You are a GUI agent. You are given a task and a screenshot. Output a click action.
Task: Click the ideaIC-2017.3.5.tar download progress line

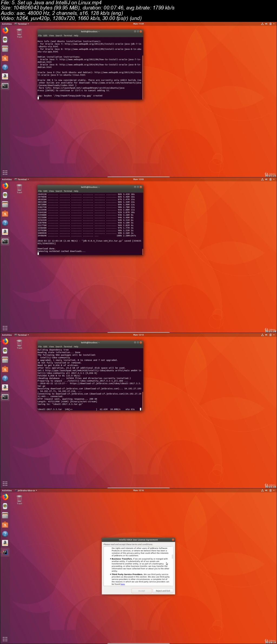pos(87,409)
